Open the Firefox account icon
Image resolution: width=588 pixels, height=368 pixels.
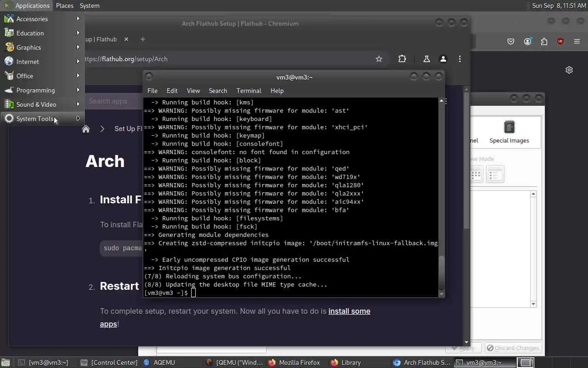coord(527,41)
